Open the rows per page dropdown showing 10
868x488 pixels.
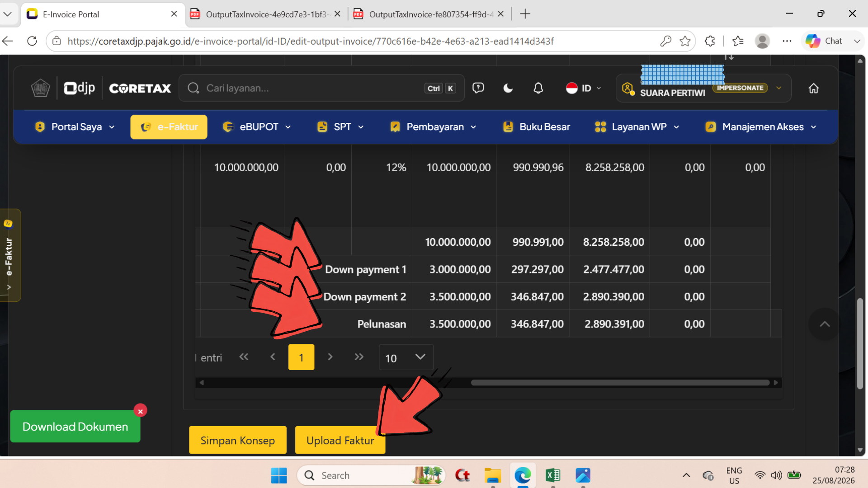point(406,357)
